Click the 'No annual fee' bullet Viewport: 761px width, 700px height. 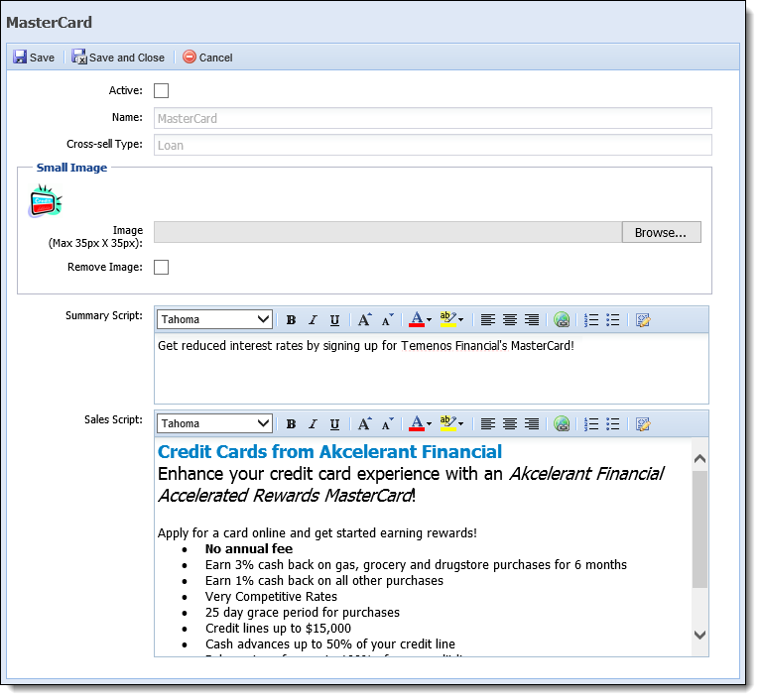click(248, 549)
